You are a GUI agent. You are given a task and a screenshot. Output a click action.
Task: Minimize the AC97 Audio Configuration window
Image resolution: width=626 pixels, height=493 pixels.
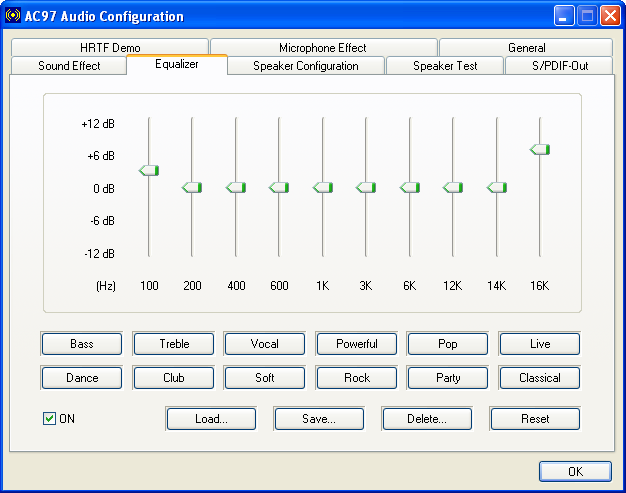tap(564, 16)
